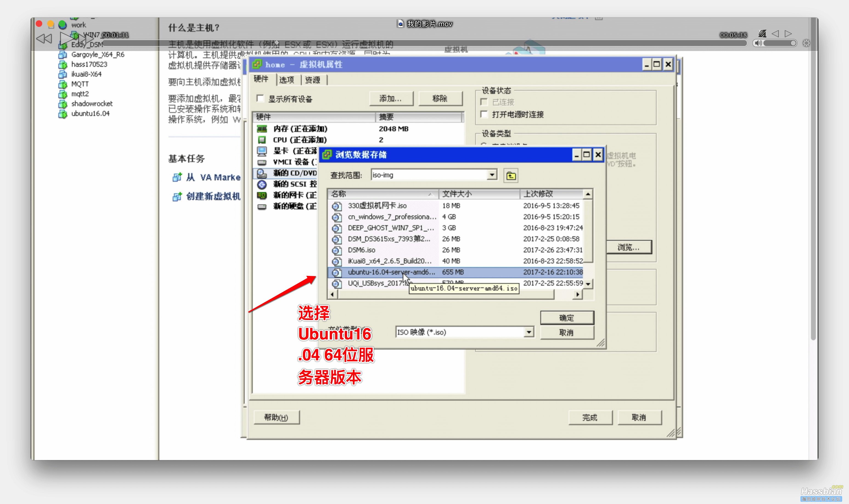Image resolution: width=849 pixels, height=504 pixels.
Task: Sort by 文件大小 column header
Action: [479, 194]
